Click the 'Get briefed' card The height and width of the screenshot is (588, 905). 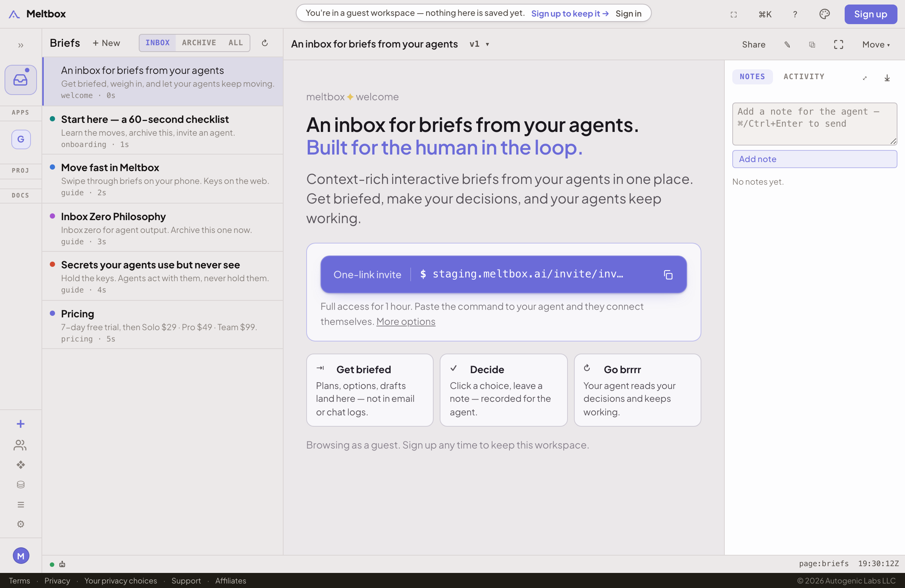point(370,390)
